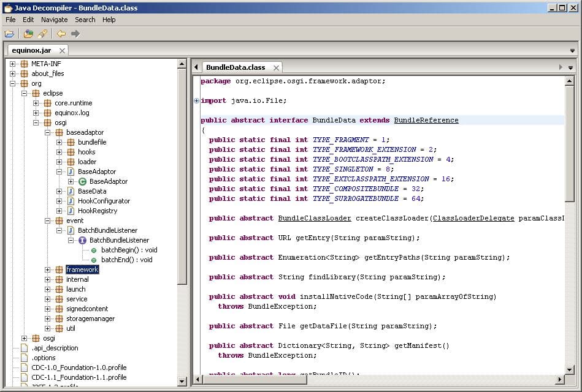This screenshot has height=392, width=582.
Task: Open the Search menu
Action: [x=85, y=20]
